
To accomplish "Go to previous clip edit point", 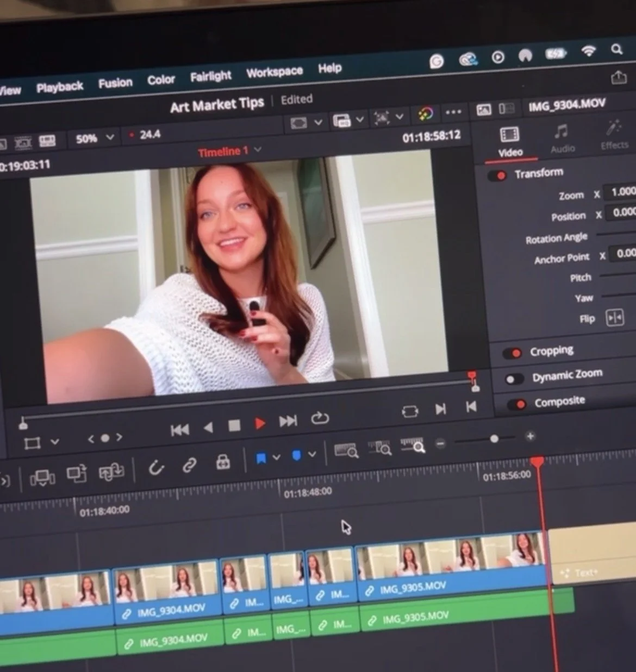I will [x=471, y=406].
